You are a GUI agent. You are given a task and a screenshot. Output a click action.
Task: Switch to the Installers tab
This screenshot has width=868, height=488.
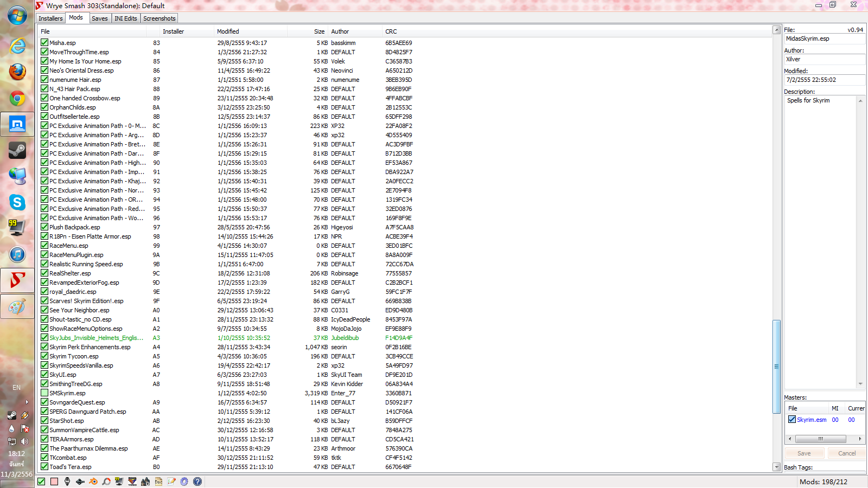point(50,18)
